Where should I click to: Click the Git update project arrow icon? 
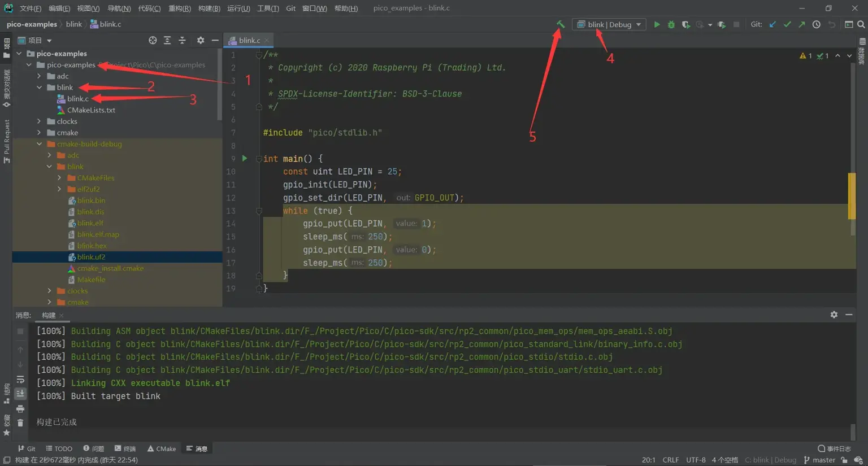(772, 24)
